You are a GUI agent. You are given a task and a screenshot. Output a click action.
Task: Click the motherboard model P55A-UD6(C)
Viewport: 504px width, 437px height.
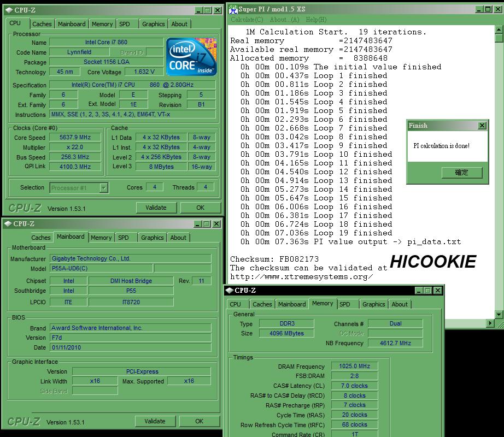101,268
